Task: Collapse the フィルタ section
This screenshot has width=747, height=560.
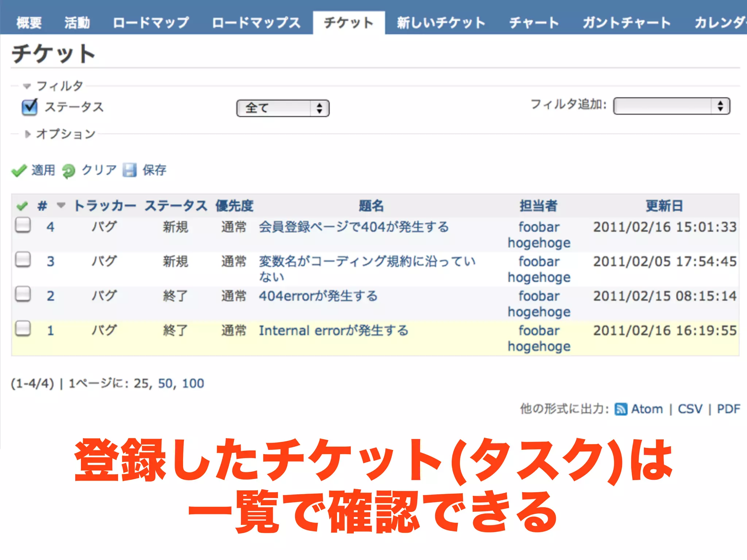Action: click(26, 86)
